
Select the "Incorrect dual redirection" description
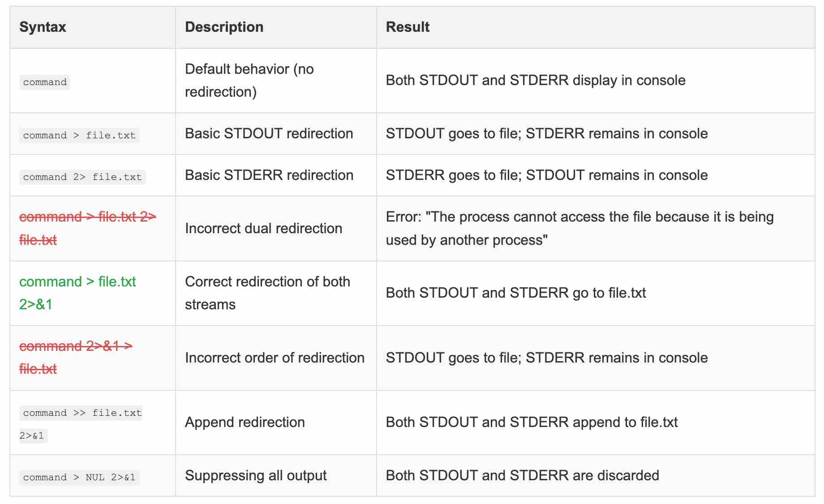[263, 228]
